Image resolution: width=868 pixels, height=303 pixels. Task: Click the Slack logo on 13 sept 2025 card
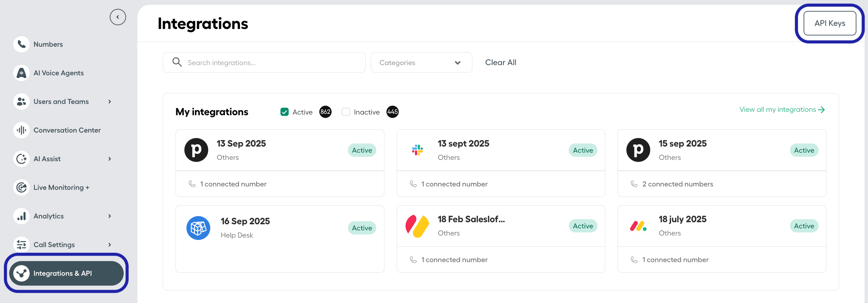pyautogui.click(x=417, y=150)
